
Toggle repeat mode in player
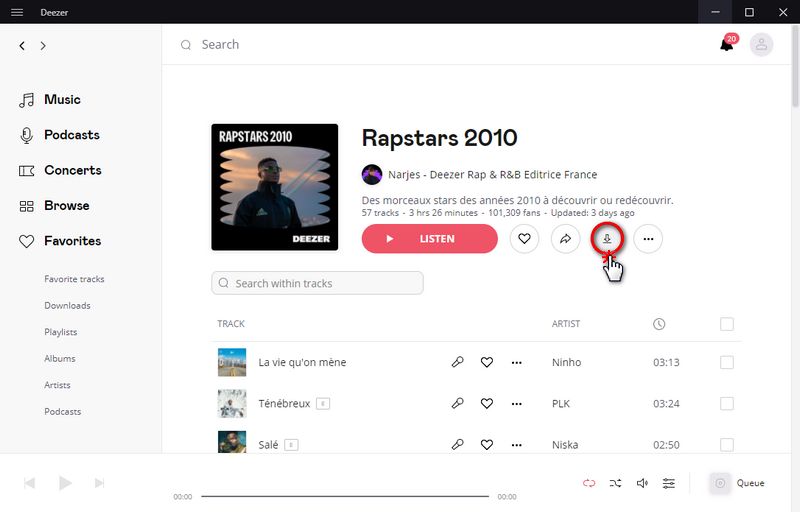click(589, 483)
